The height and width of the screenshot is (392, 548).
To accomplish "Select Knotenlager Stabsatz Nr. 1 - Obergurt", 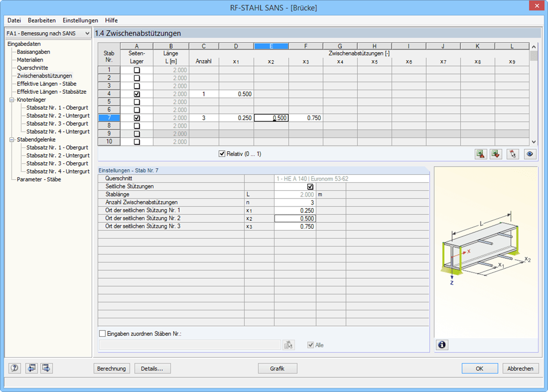I will tap(57, 107).
